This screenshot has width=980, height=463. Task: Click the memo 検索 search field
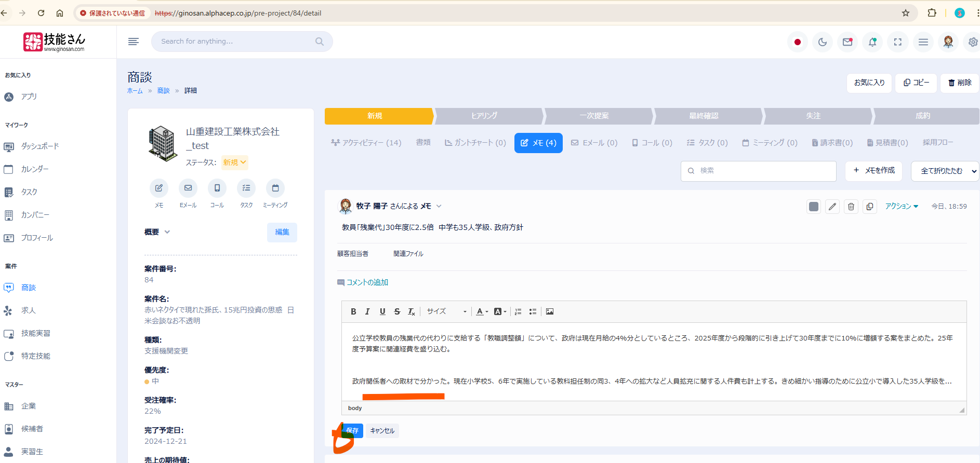point(759,171)
